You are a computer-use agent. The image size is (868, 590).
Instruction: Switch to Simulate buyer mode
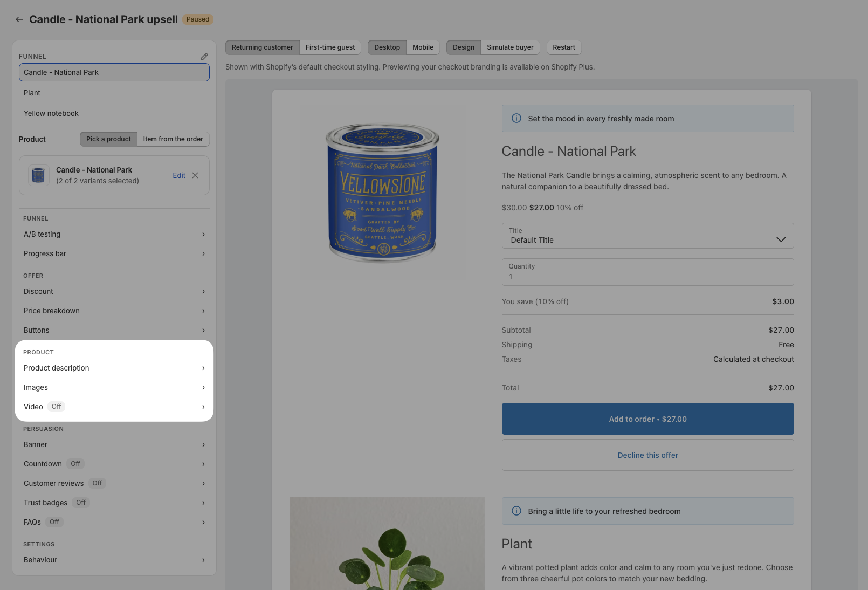pos(510,47)
